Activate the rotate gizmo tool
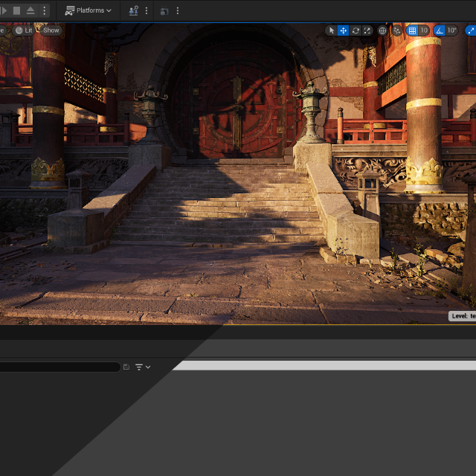This screenshot has width=476, height=476. pos(356,30)
